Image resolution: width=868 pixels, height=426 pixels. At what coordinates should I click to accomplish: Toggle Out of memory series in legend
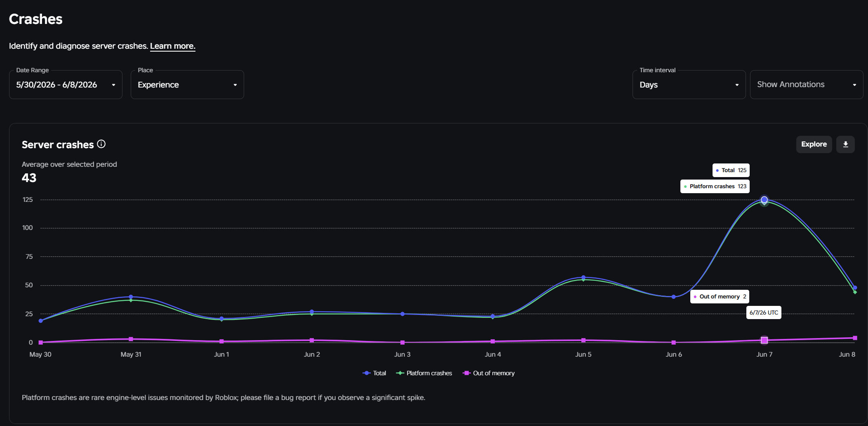click(489, 373)
